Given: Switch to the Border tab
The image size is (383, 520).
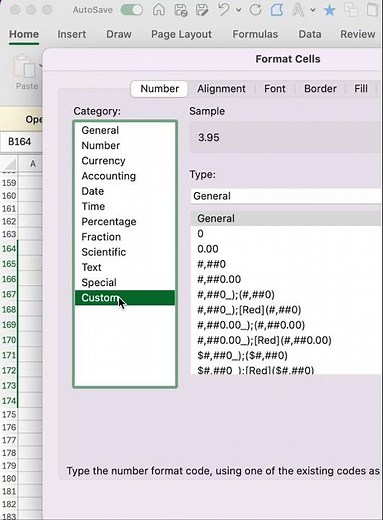Looking at the screenshot, I should point(320,89).
